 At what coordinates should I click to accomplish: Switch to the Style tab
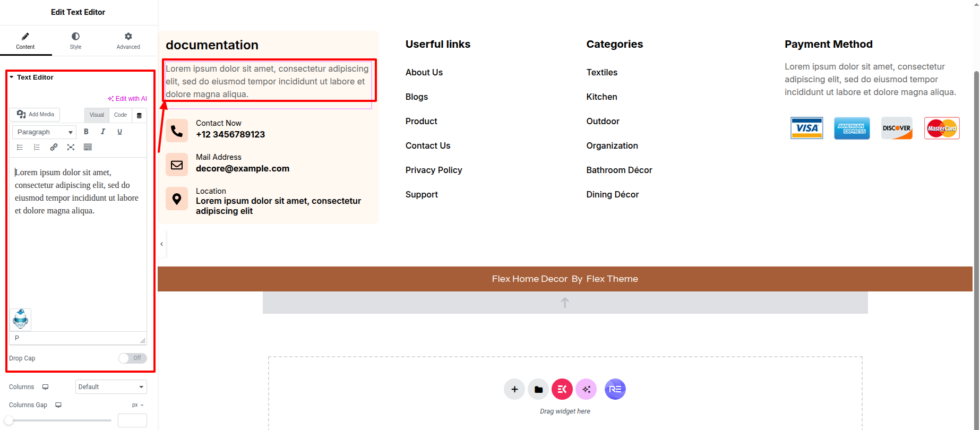pyautogui.click(x=75, y=41)
